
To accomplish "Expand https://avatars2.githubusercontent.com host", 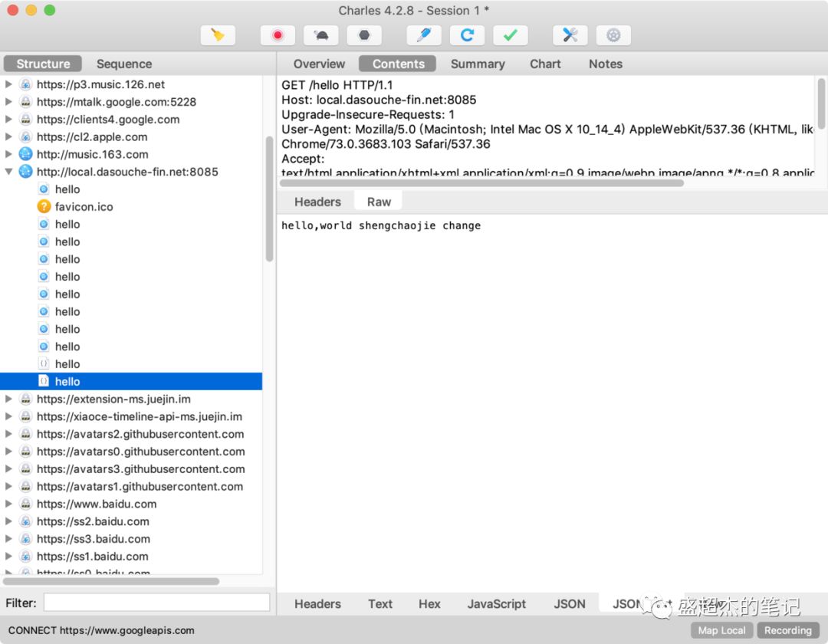I will click(8, 433).
